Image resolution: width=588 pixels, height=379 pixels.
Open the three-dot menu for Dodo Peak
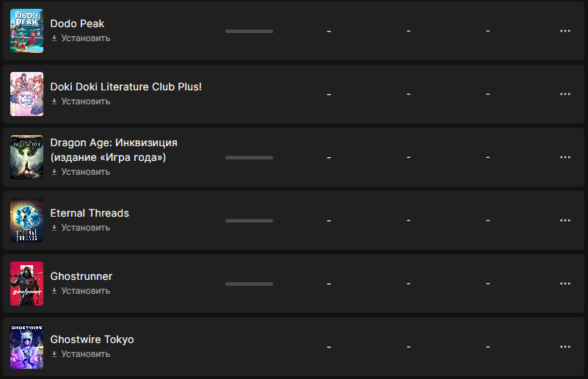click(x=565, y=31)
